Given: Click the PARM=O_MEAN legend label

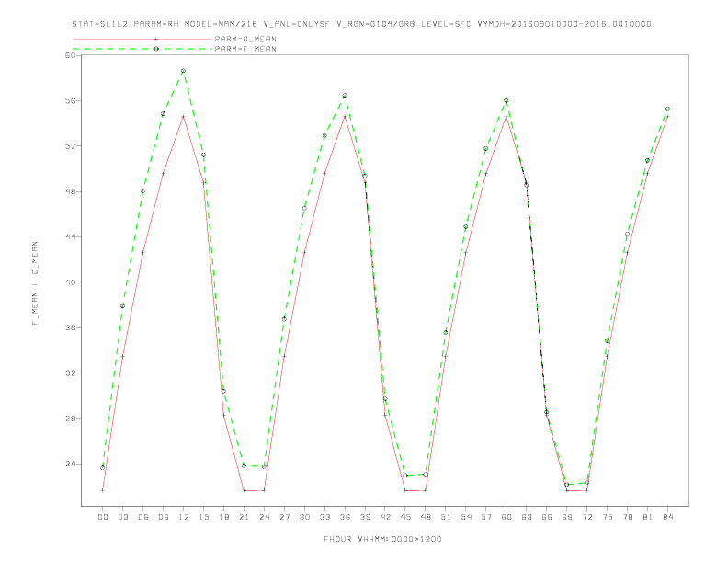Looking at the screenshot, I should (245, 39).
